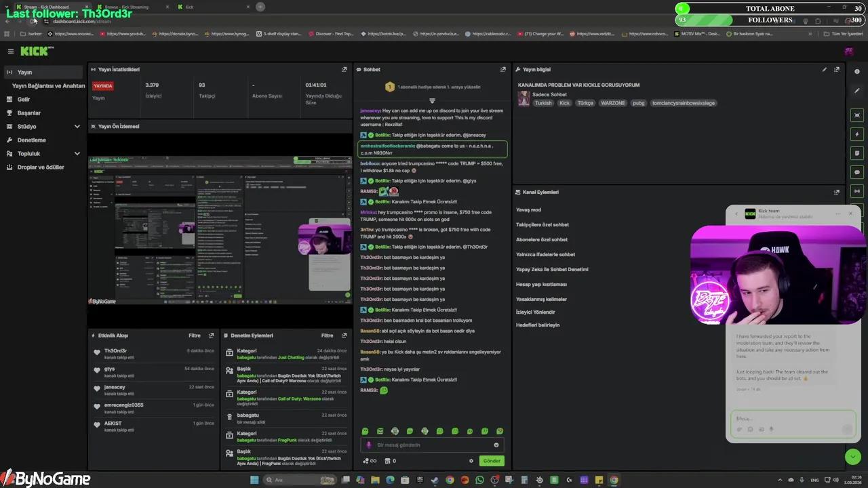This screenshot has width=868, height=488.
Task: Open Filtre in Denetim Eylemleri panel
Action: click(x=327, y=335)
